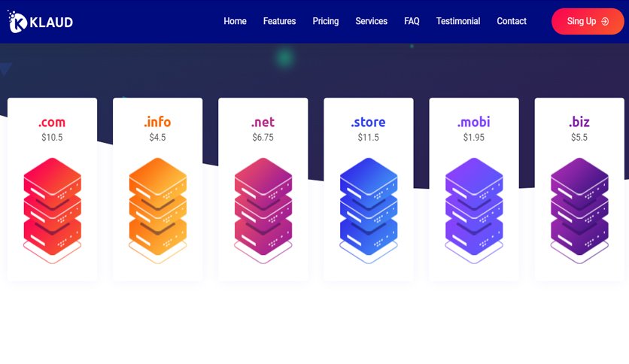Click the .store domain title
Screen dimensions: 629x364
tap(368, 122)
